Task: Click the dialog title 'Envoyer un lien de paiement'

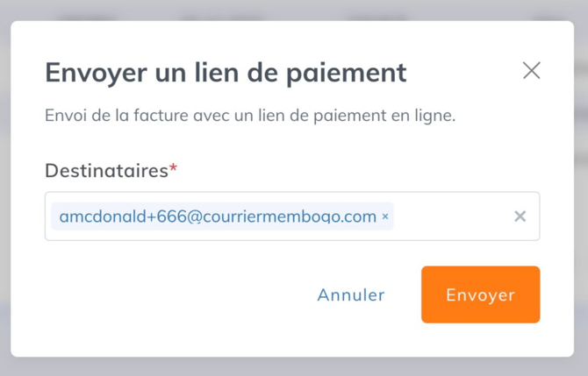Action: [226, 72]
